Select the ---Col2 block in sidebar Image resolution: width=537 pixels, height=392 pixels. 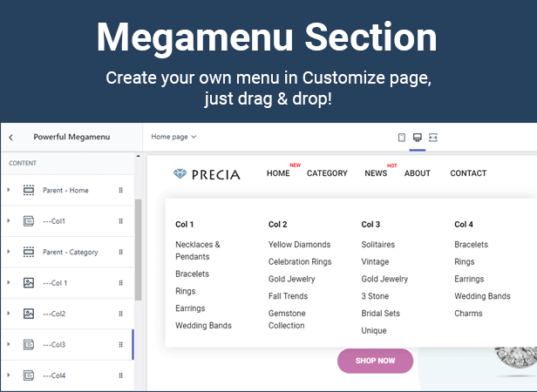coord(67,314)
